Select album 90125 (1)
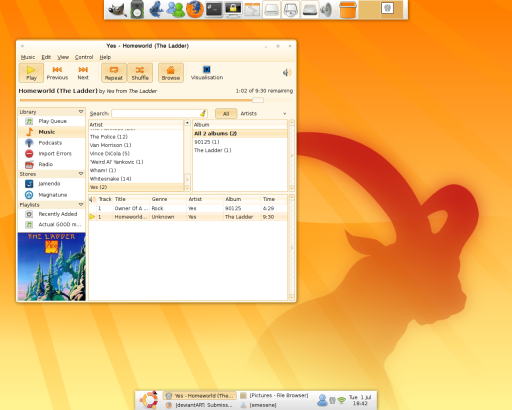Screen dimensions: 512x410 click(240, 142)
